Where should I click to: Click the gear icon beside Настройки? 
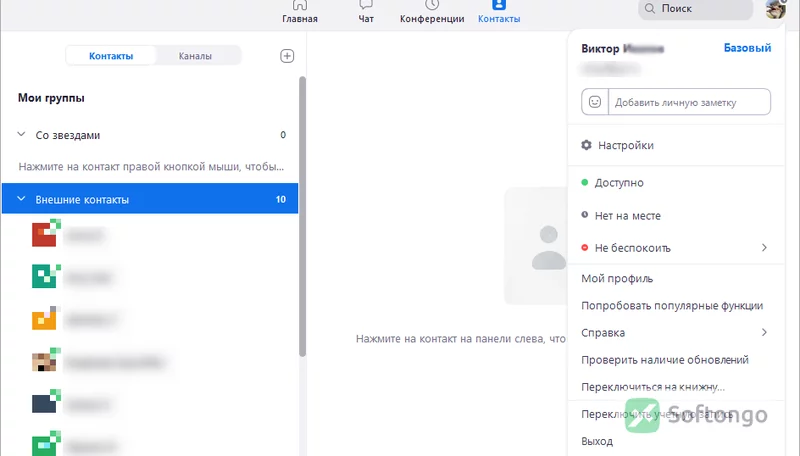pos(587,145)
